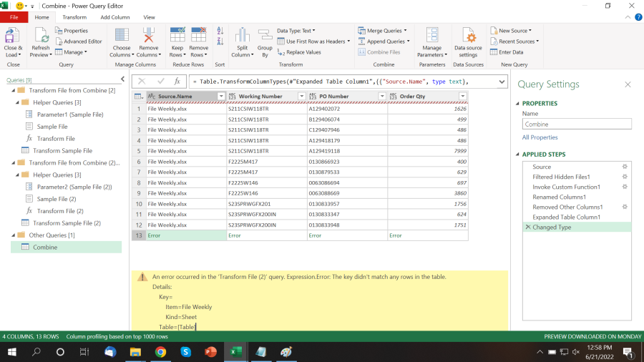This screenshot has height=362, width=644.
Task: Click the Remove Rows icon
Action: click(199, 35)
